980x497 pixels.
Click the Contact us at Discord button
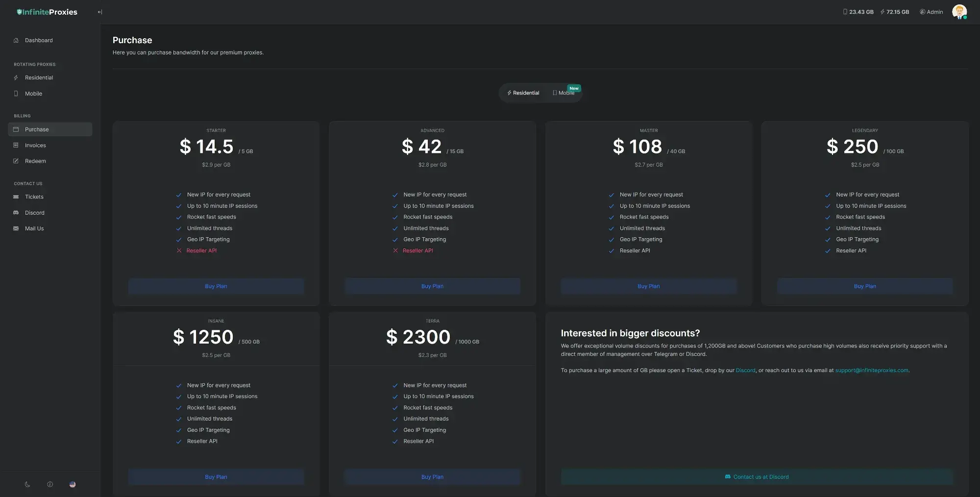pyautogui.click(x=757, y=476)
